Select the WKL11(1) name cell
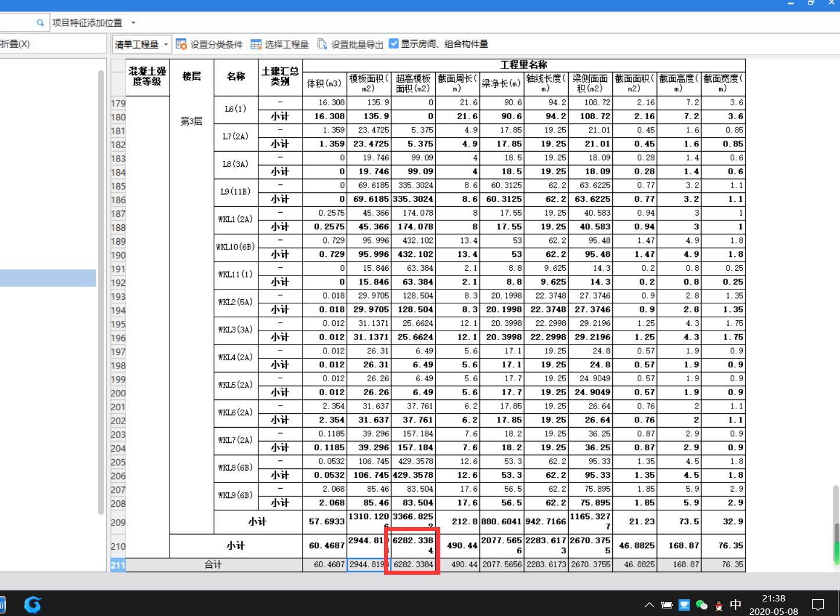840x616 pixels. pyautogui.click(x=236, y=275)
